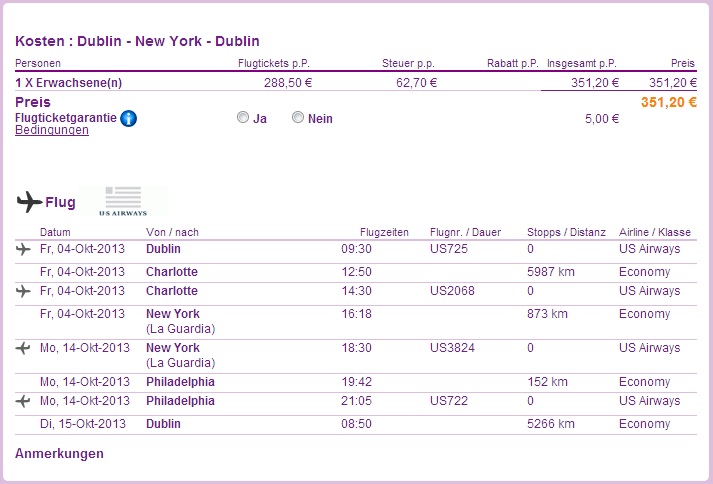Click the orange total price 351,20 €
Screen dimensions: 713x484
point(669,102)
